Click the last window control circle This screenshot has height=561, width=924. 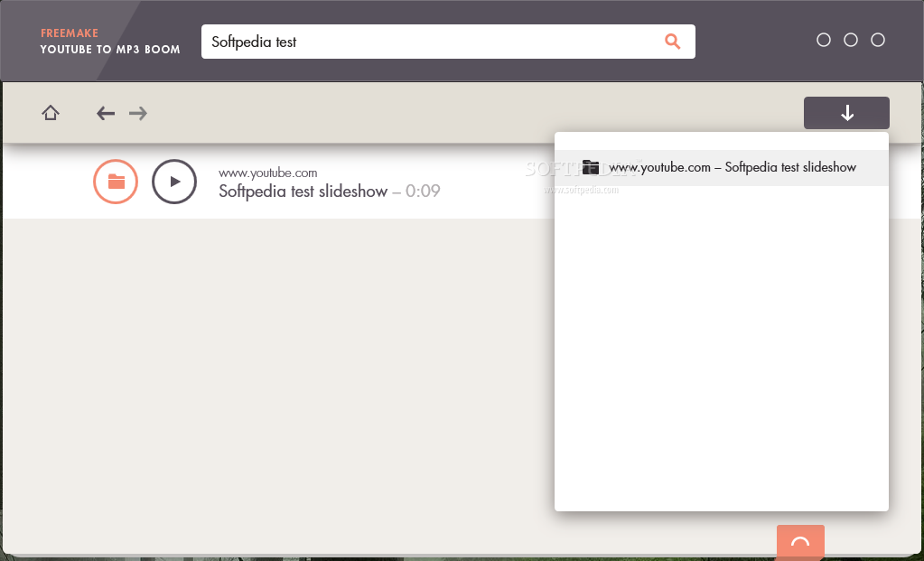pos(878,40)
